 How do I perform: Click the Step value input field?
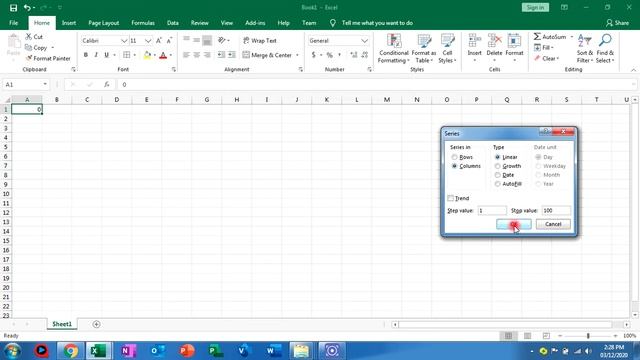click(492, 211)
